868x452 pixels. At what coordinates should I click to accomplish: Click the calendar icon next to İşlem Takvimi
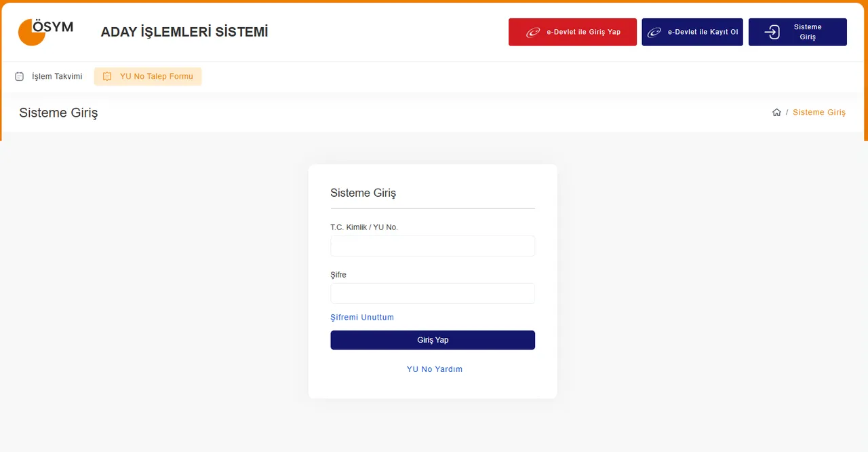(20, 77)
